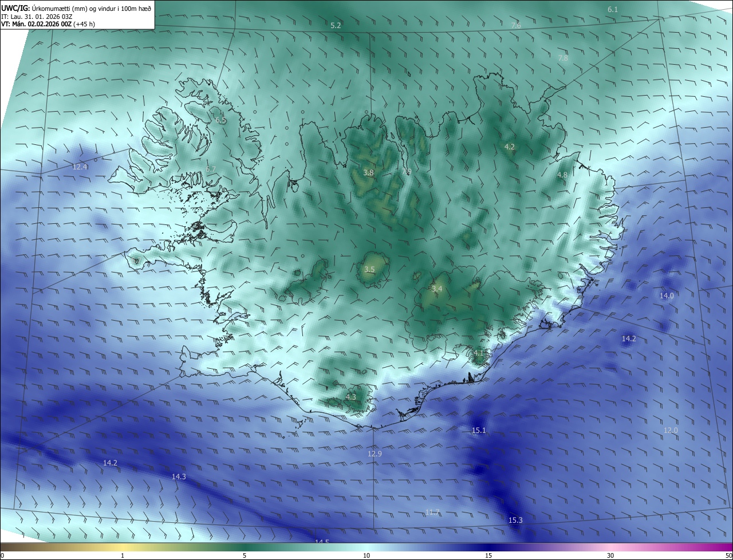This screenshot has width=733, height=560.
Task: Click the 5.2 value label
Action: 336,25
